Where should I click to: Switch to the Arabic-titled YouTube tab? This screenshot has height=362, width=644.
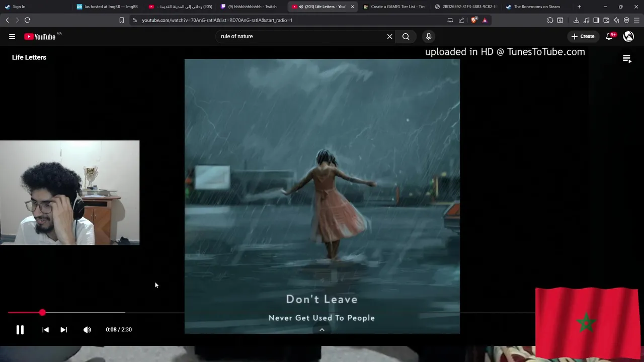[180, 7]
